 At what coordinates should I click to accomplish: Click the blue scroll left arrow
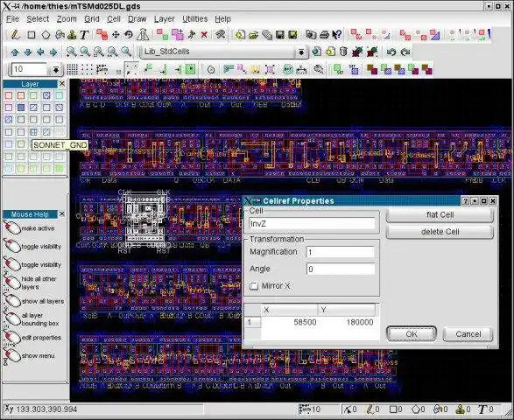(40, 52)
